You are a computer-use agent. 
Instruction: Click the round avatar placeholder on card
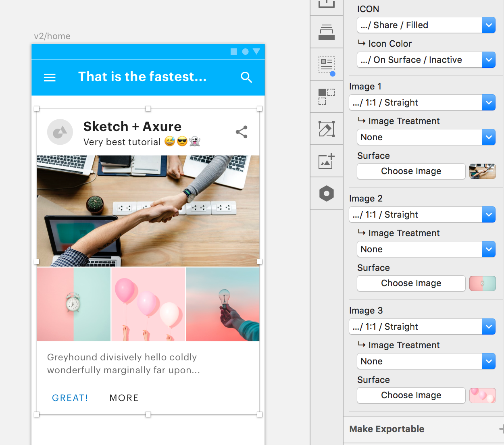pos(60,132)
